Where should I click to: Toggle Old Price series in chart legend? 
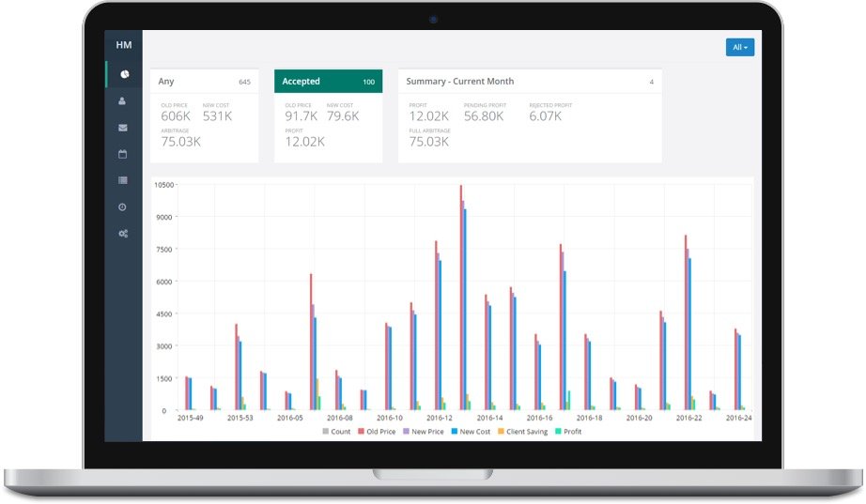[377, 432]
